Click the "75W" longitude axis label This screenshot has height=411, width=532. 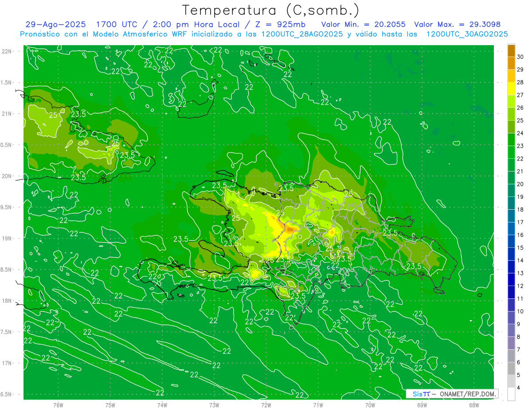point(110,405)
